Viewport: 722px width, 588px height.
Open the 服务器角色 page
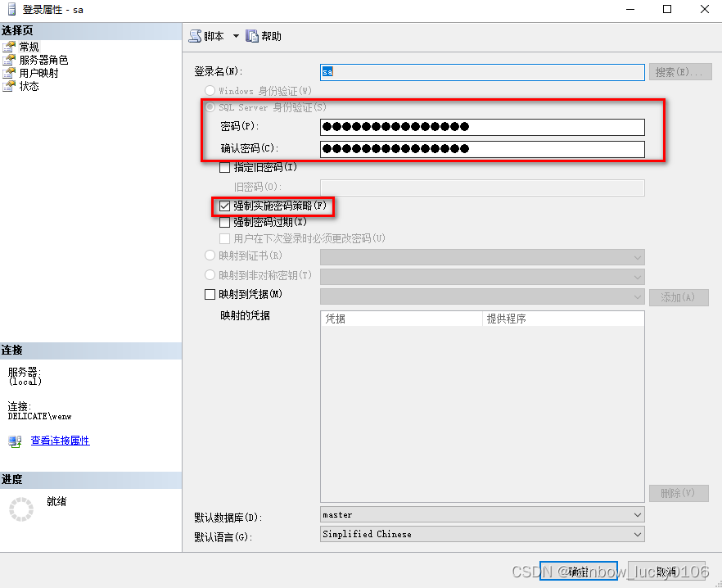pyautogui.click(x=43, y=60)
